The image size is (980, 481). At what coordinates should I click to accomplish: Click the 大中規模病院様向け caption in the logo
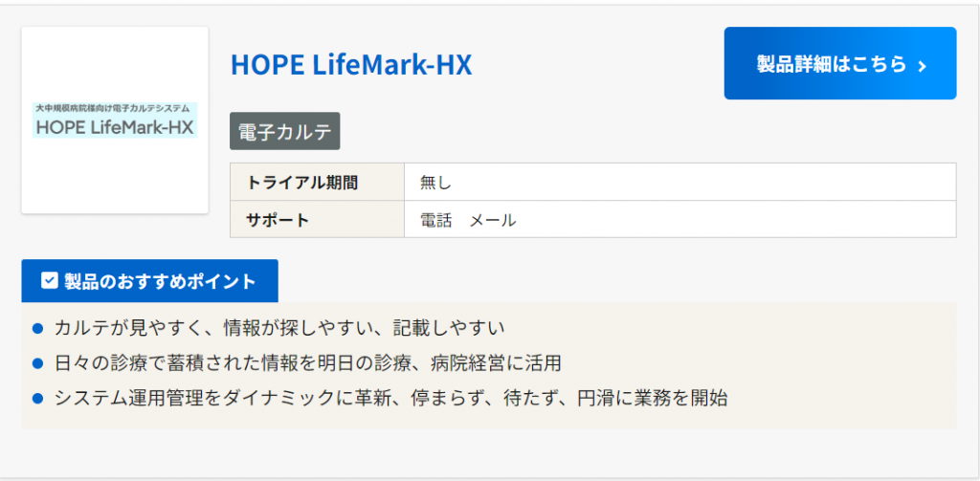tap(112, 108)
